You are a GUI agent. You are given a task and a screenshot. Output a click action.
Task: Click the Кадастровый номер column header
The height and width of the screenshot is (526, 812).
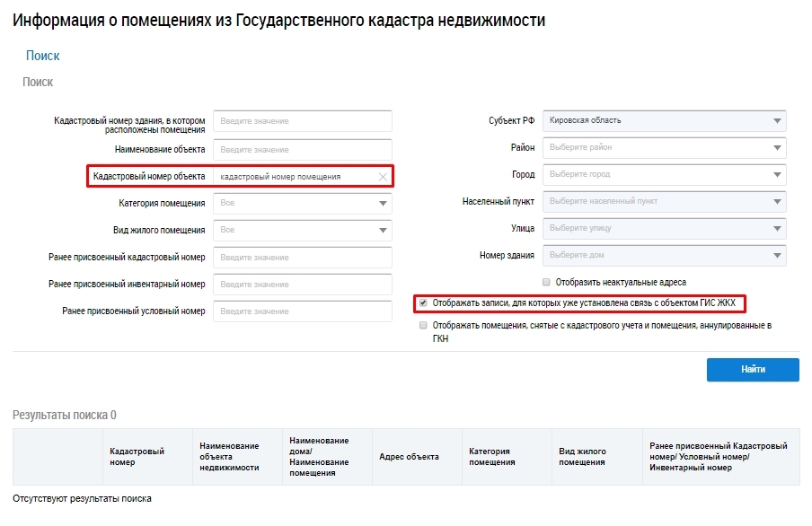pyautogui.click(x=137, y=457)
